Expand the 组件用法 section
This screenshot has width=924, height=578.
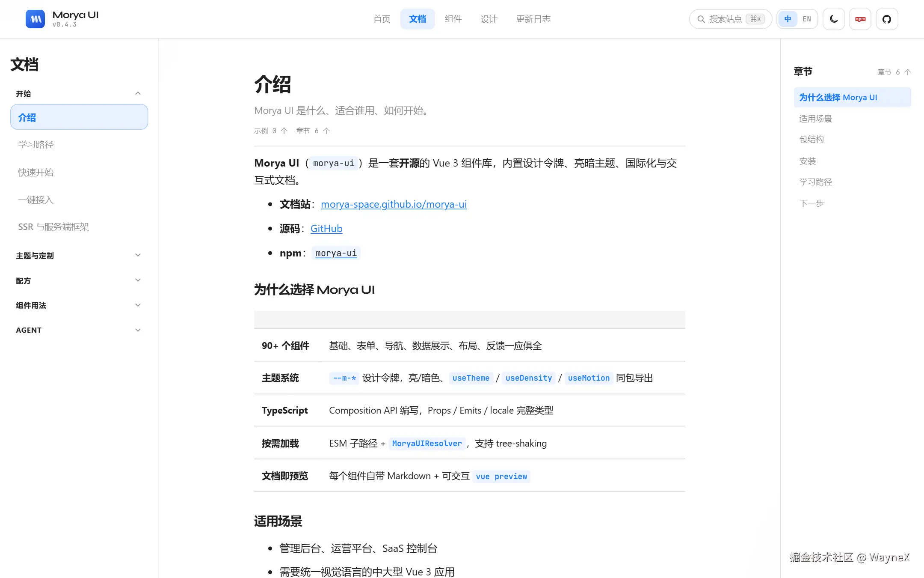pyautogui.click(x=79, y=305)
